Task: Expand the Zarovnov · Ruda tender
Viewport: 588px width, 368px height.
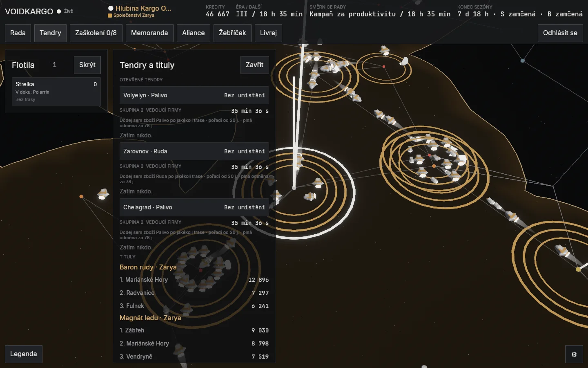Action: point(194,151)
